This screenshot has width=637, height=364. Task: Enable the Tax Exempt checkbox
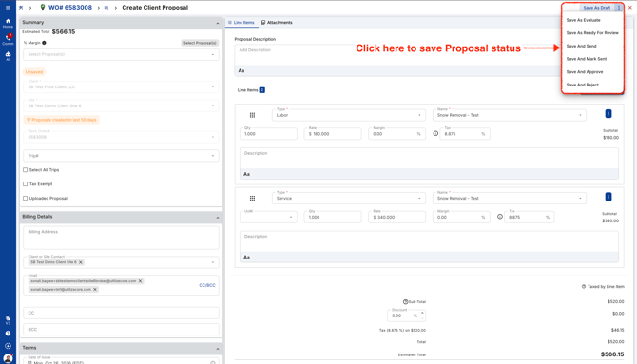point(25,184)
